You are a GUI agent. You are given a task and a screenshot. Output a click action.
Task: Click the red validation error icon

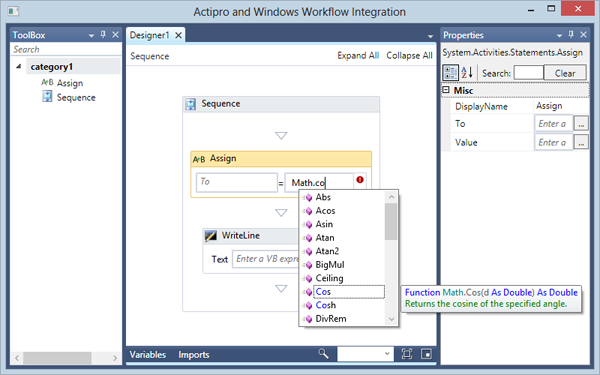(x=360, y=179)
